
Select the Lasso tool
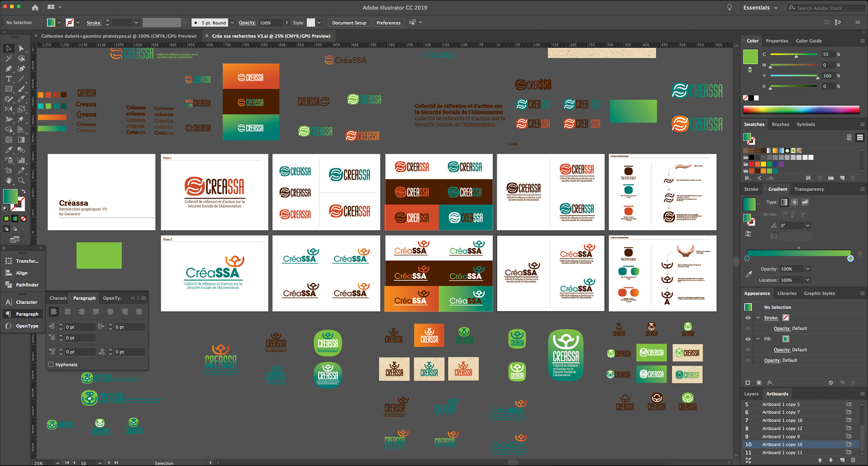(21, 58)
